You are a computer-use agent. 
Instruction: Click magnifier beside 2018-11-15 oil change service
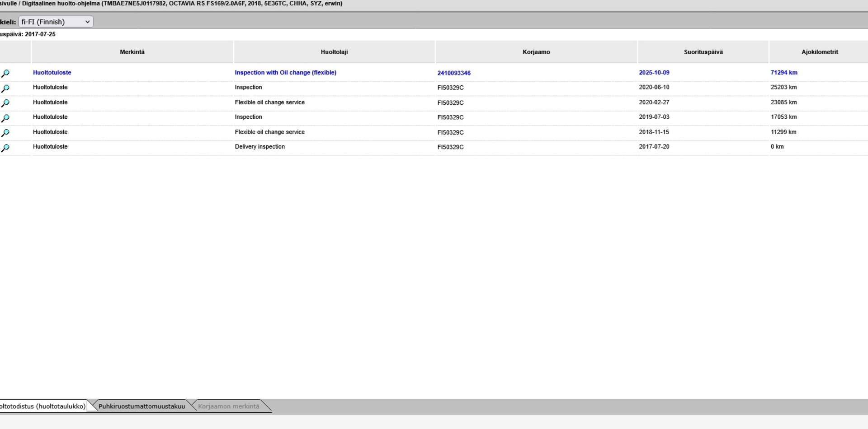point(5,133)
